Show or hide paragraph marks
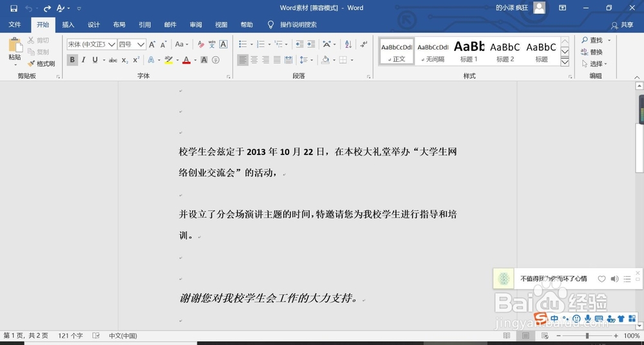The width and height of the screenshot is (644, 345). click(x=363, y=44)
